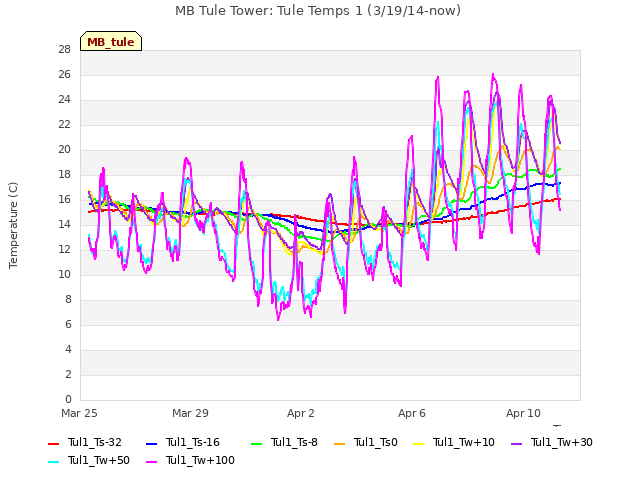Click the Temperature (C) axis label
Screen dimensions: 640x480
(13, 225)
